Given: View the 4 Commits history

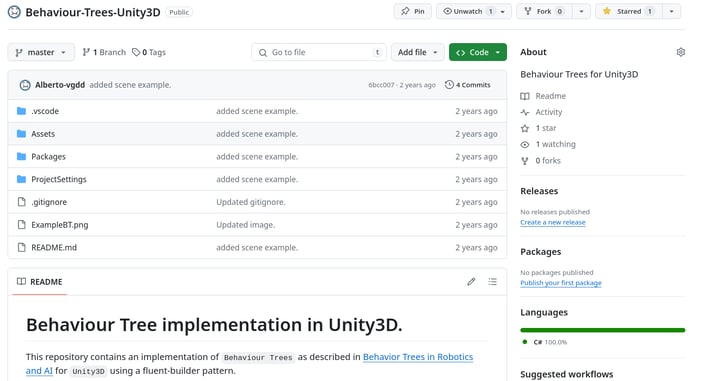Looking at the screenshot, I should tap(468, 85).
